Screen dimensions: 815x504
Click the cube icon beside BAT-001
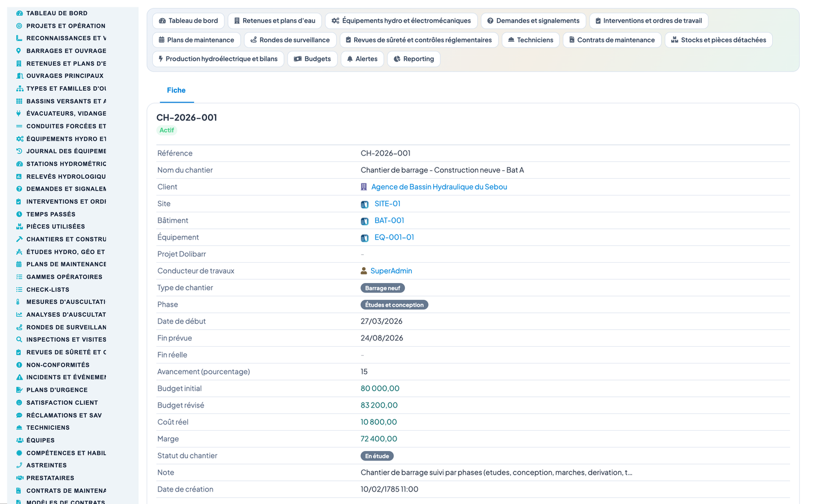click(x=365, y=221)
